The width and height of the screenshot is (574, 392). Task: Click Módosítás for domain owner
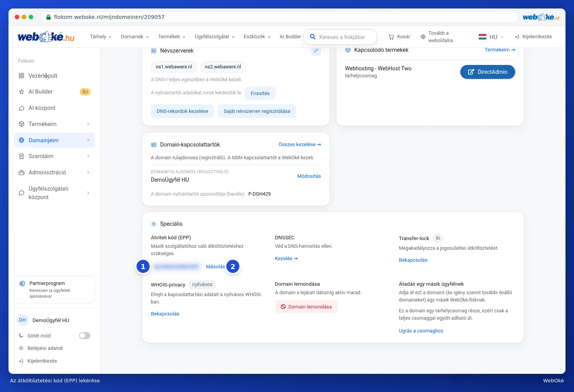click(309, 176)
